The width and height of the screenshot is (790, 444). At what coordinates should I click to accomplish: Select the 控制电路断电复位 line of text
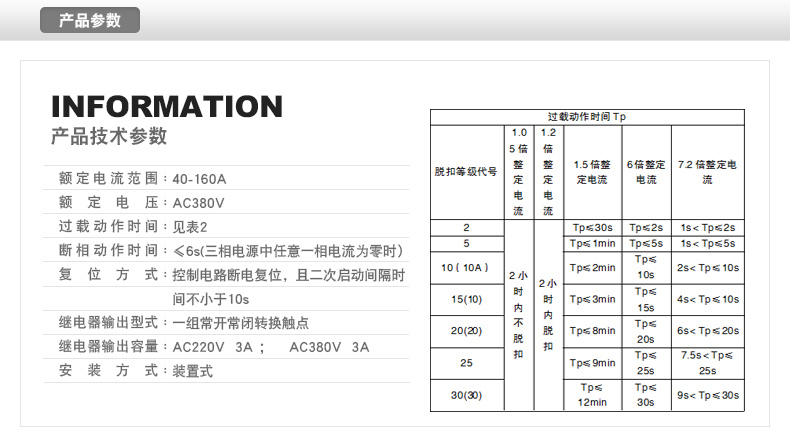(x=289, y=275)
